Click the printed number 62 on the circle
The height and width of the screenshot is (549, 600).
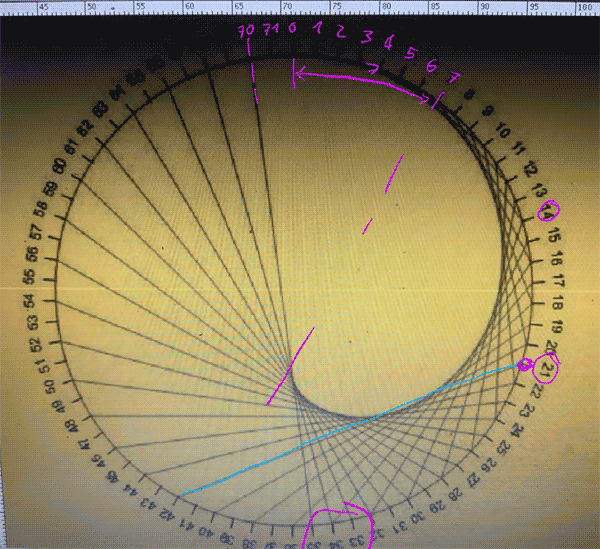point(86,126)
